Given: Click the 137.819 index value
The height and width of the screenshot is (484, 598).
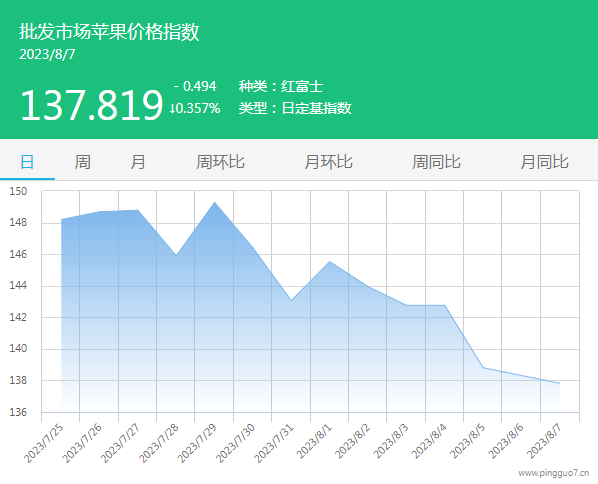Looking at the screenshot, I should [x=92, y=105].
